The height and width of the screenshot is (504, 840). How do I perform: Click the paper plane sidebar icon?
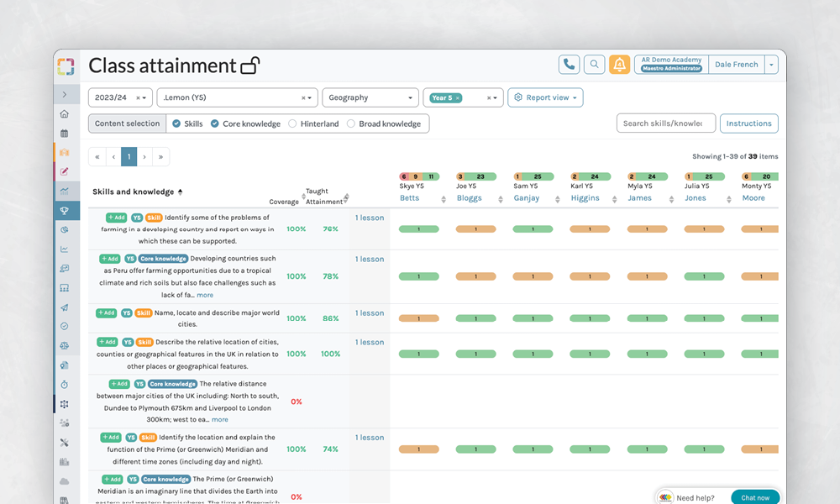[x=65, y=307]
